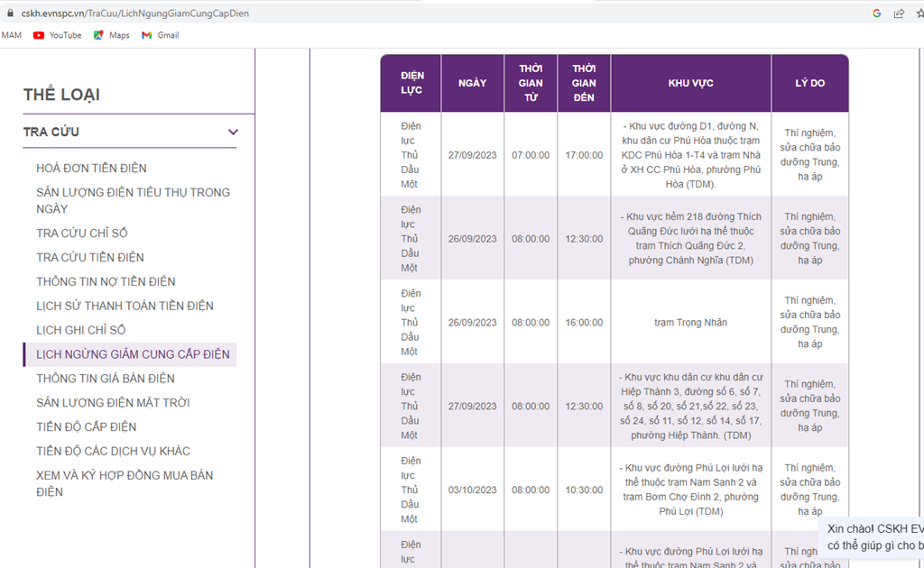The image size is (924, 568).
Task: Click the URL address bar
Action: tap(135, 13)
